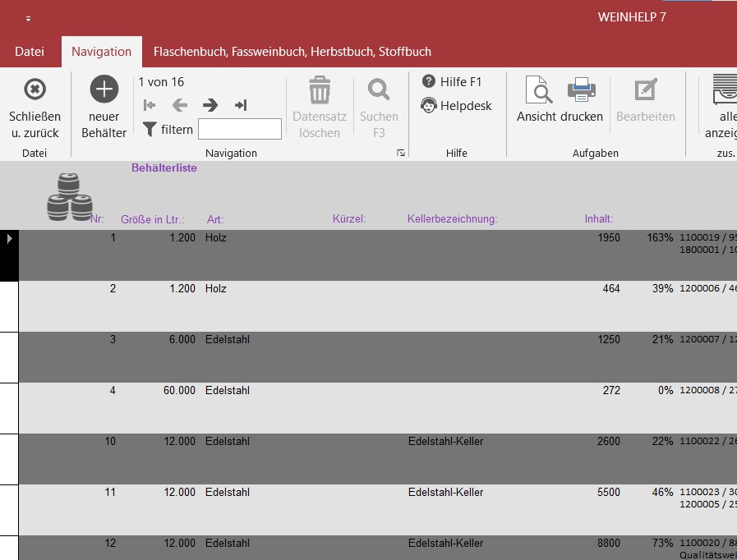
Task: Click the Datensatz löschen trash icon
Action: click(319, 90)
